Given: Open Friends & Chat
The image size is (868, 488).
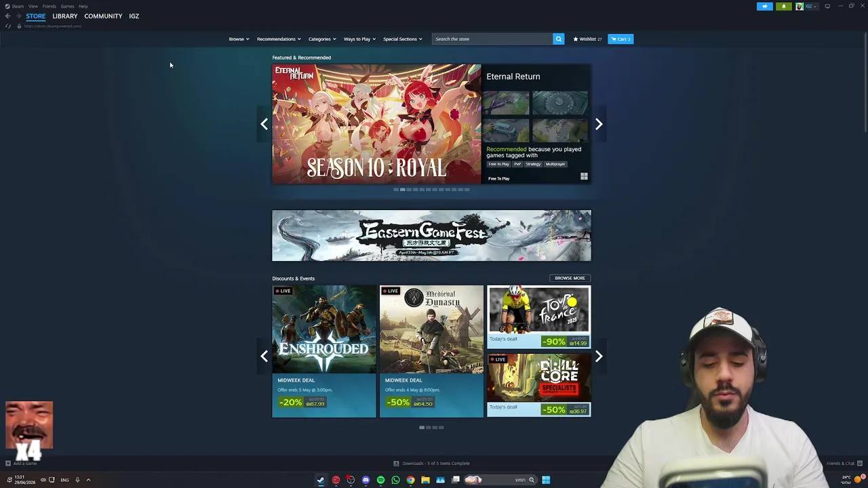Looking at the screenshot, I should pyautogui.click(x=844, y=464).
